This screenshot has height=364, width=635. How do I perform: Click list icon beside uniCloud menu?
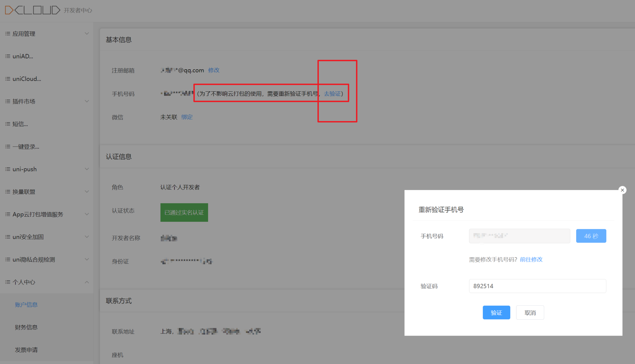(x=8, y=79)
